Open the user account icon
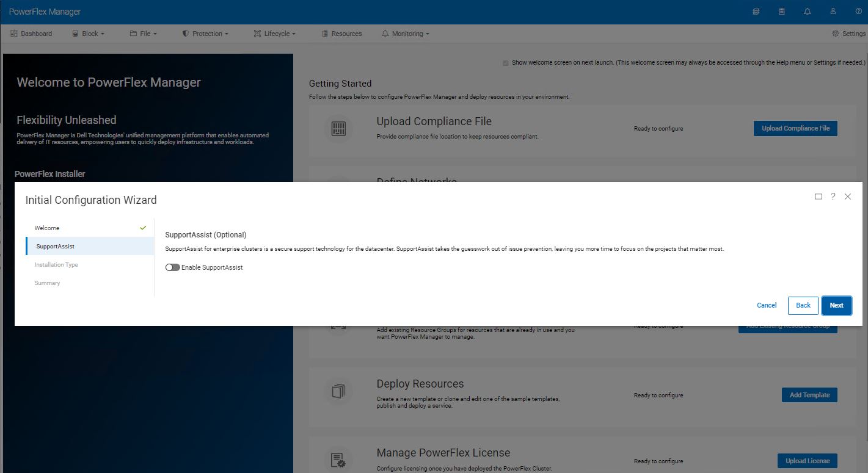 pyautogui.click(x=833, y=11)
